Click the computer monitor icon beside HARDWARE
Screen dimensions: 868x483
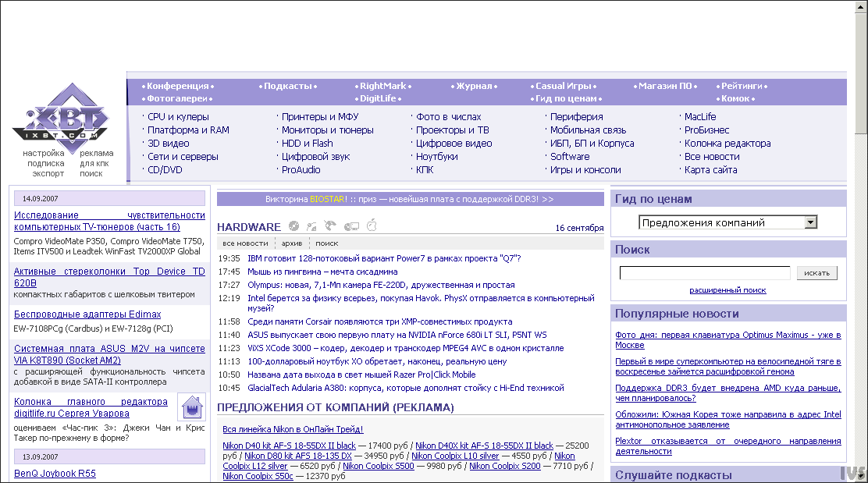(351, 227)
